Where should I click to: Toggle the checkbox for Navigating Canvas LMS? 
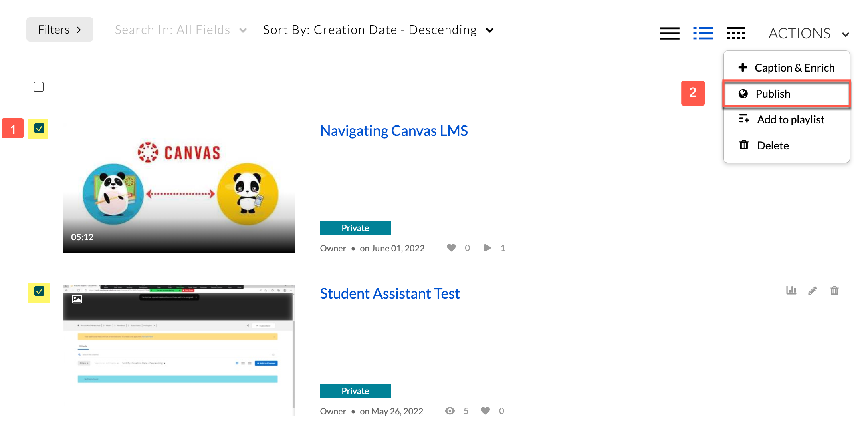(x=39, y=129)
